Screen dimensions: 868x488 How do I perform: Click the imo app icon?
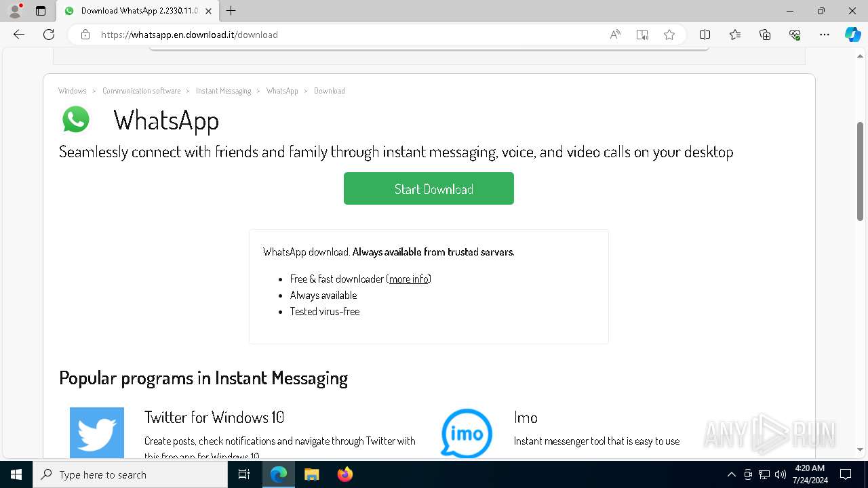point(467,432)
